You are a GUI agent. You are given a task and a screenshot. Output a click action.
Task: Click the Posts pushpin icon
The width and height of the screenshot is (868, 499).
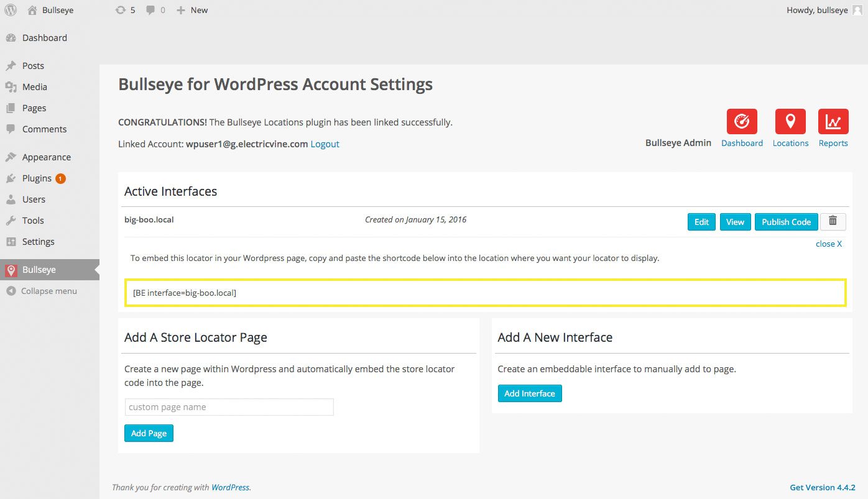click(x=11, y=66)
